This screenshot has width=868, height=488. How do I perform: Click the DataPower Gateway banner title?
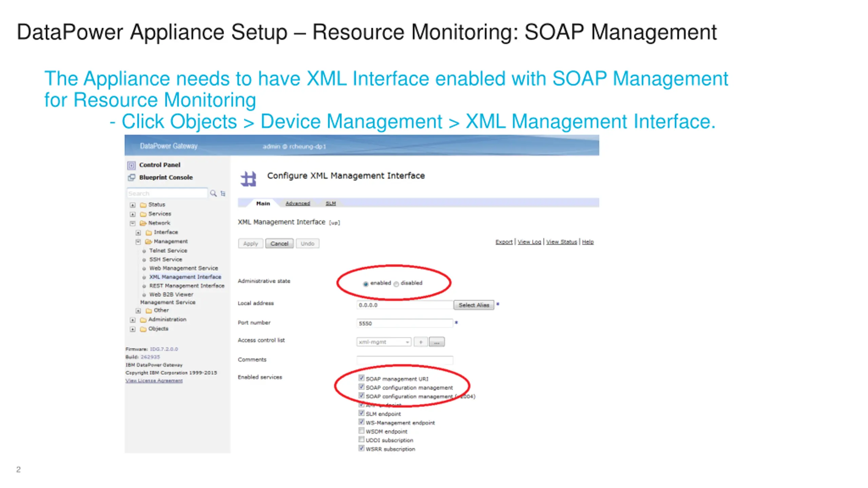(169, 146)
